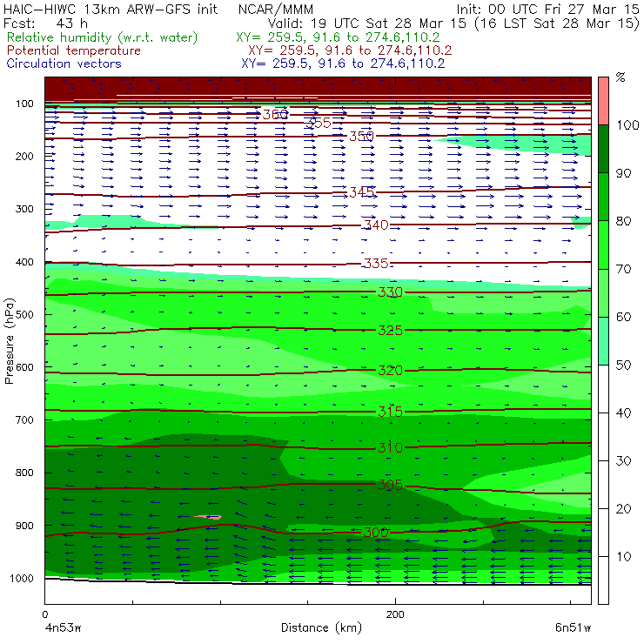Click the colorbar 70 label
Screen dimensions: 644x644
[623, 269]
